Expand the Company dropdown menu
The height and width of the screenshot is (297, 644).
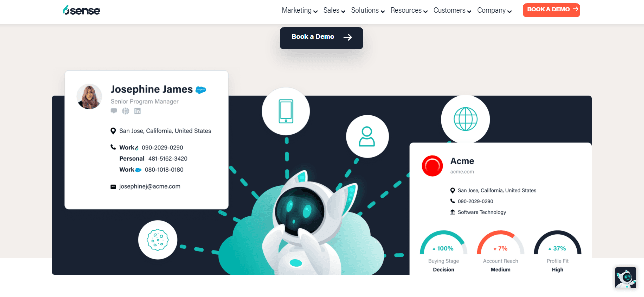click(494, 10)
